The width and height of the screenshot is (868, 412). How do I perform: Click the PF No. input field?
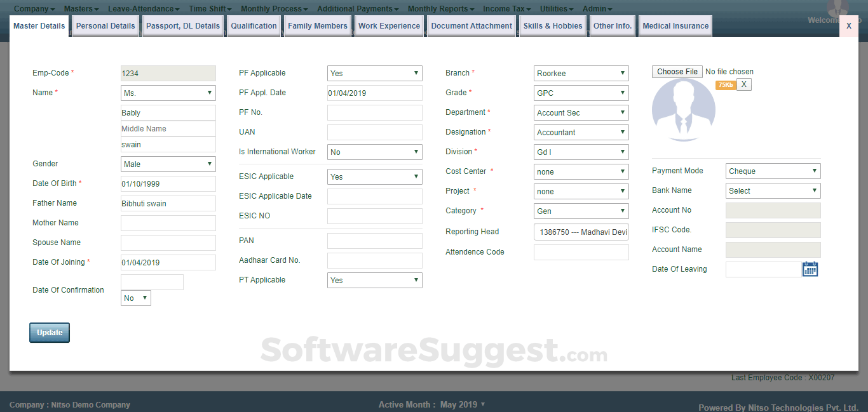coord(375,112)
